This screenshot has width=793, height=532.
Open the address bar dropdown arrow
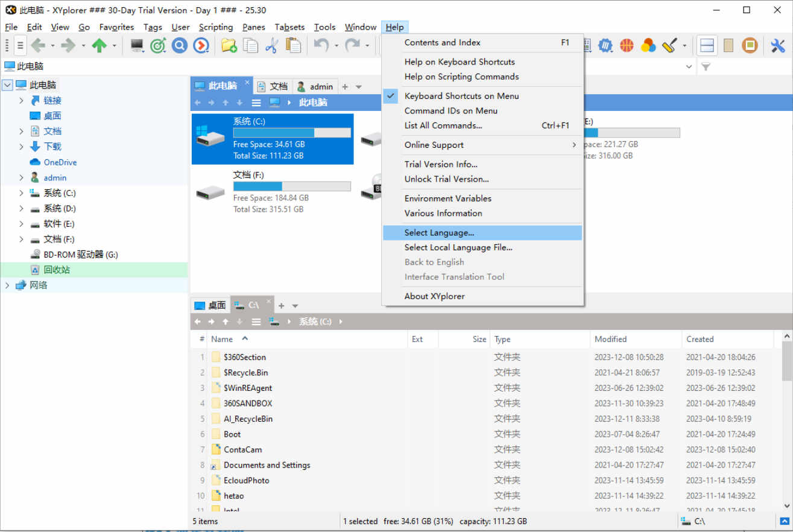(689, 66)
